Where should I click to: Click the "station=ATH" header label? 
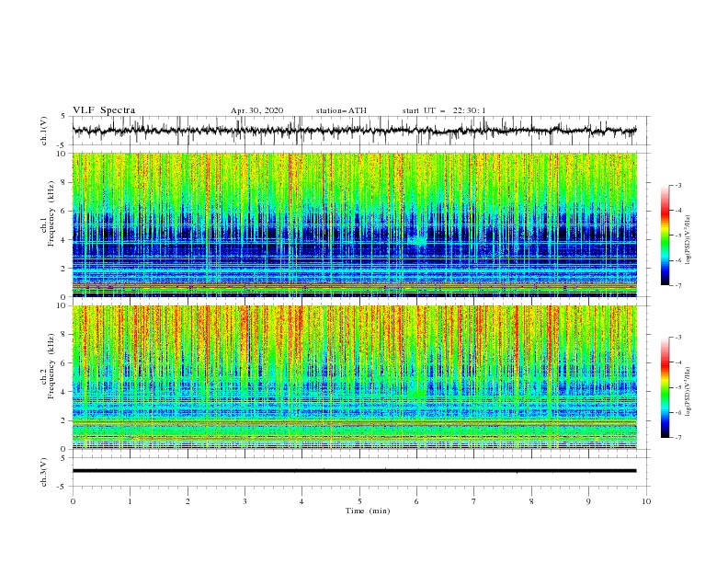341,110
